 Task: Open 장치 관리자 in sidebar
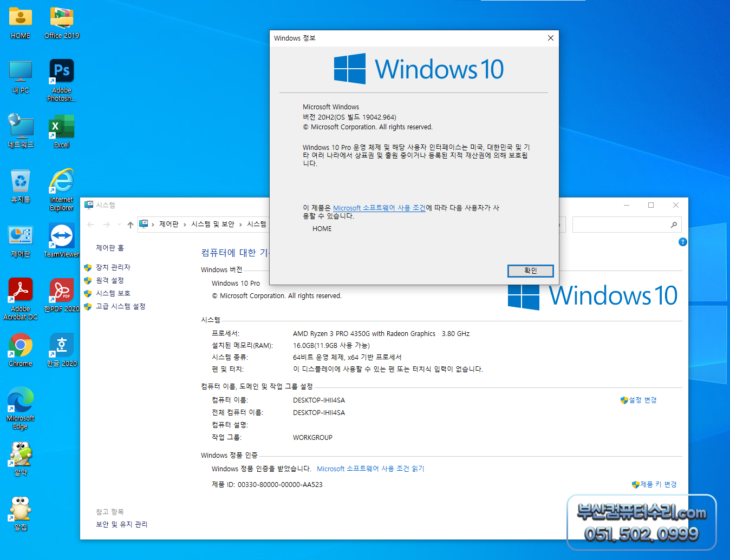click(113, 267)
